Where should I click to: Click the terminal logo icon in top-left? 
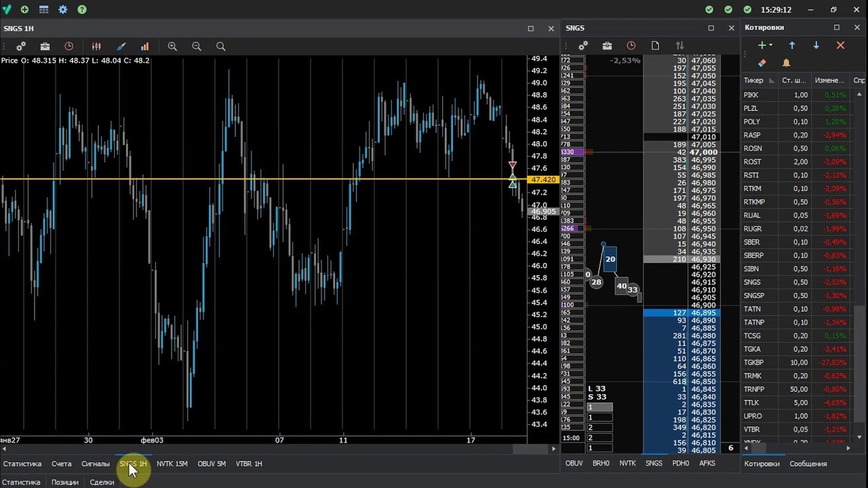tap(6, 9)
